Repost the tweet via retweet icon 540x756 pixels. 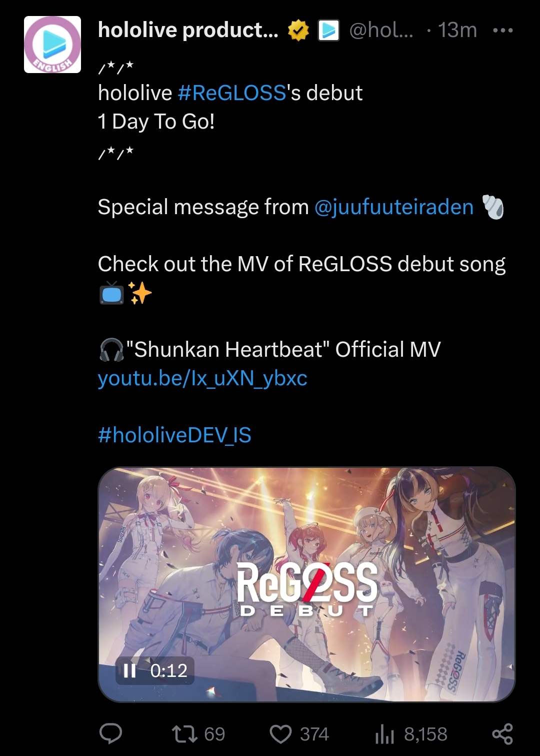[x=184, y=734]
